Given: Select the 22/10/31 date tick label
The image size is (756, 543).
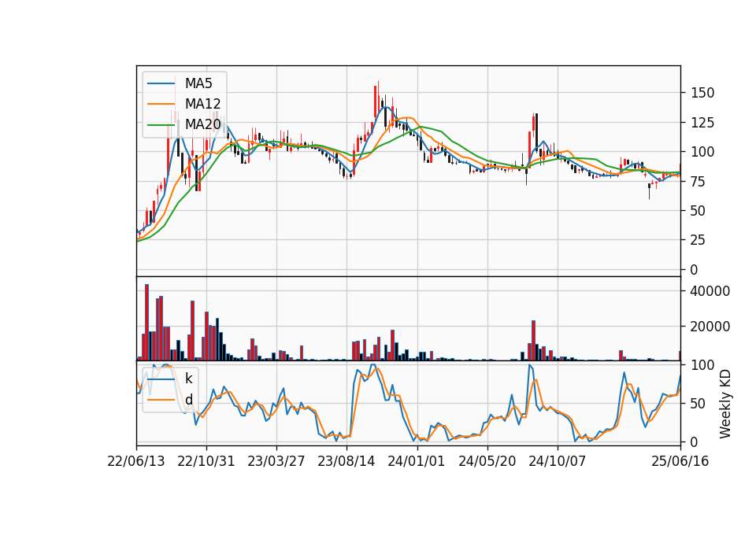Looking at the screenshot, I should 206,461.
